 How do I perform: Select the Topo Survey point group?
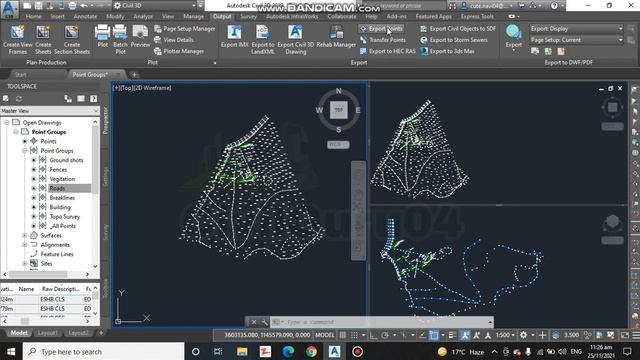[64, 217]
